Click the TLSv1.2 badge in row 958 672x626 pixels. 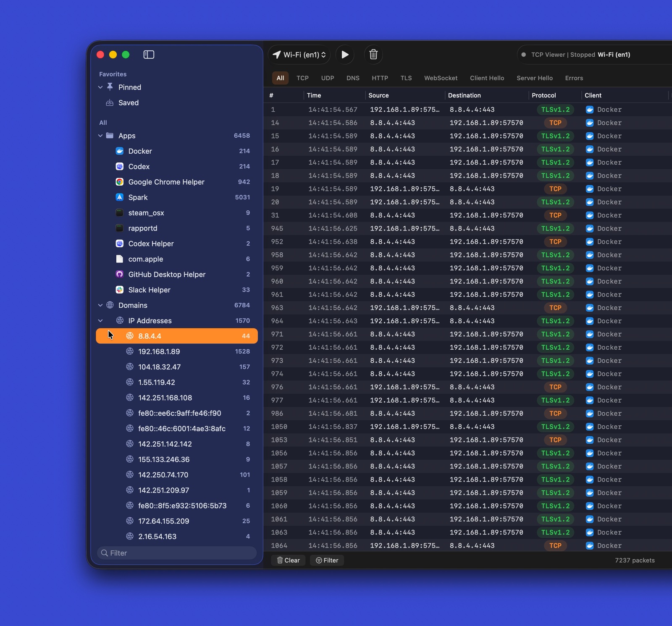555,255
